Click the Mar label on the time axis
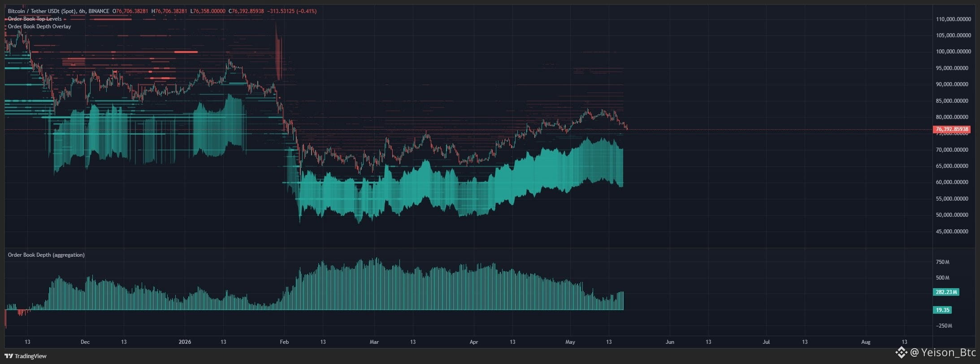The image size is (980, 364). 374,342
